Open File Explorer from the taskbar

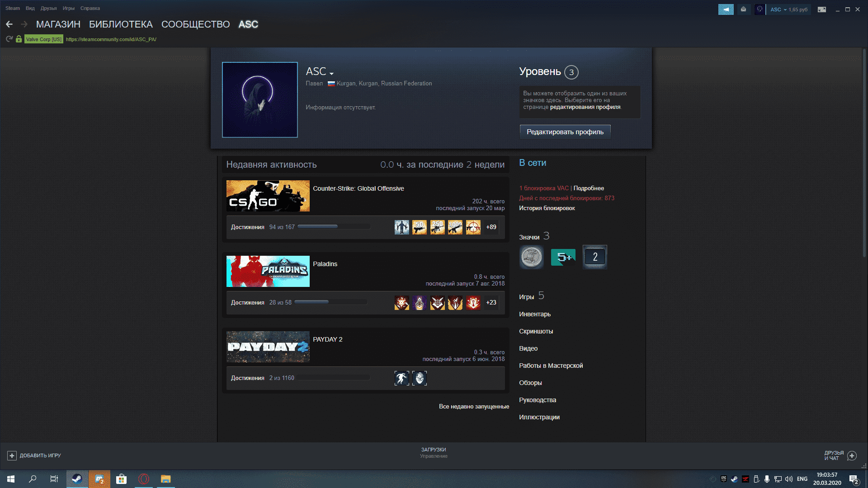tap(165, 479)
